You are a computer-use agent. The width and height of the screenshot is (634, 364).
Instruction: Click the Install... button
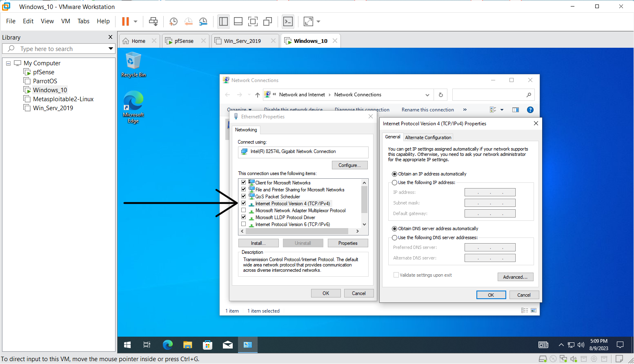258,243
